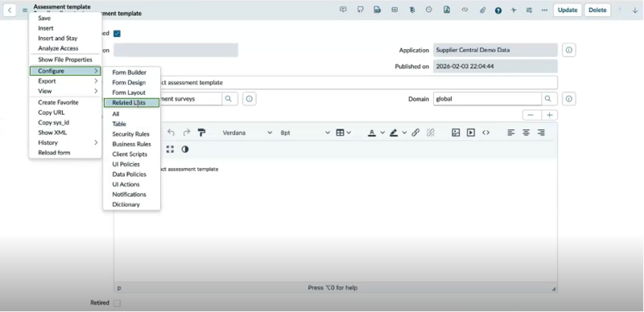Show info for Application field
This screenshot has height=312, width=644.
click(x=569, y=50)
